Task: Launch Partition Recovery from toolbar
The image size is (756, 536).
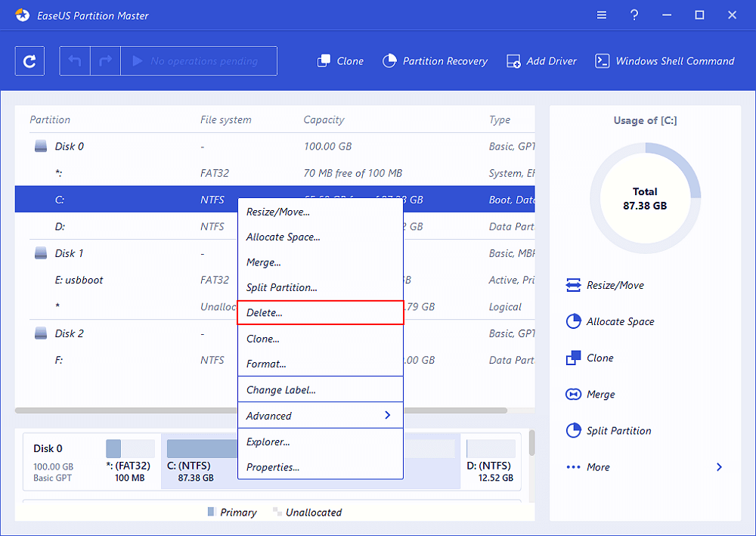Action: tap(435, 61)
